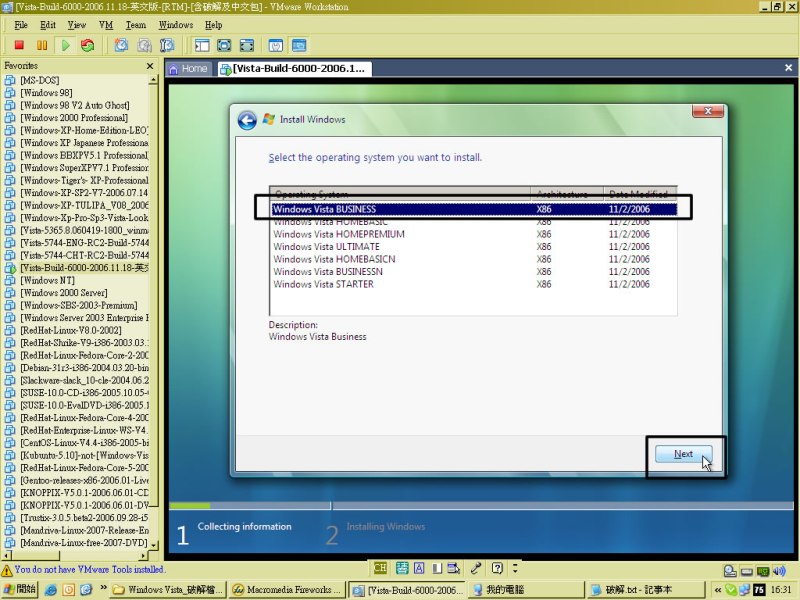This screenshot has width=800, height=600.
Task: Select [Debian-31r3-i386] favorite
Action: click(84, 368)
